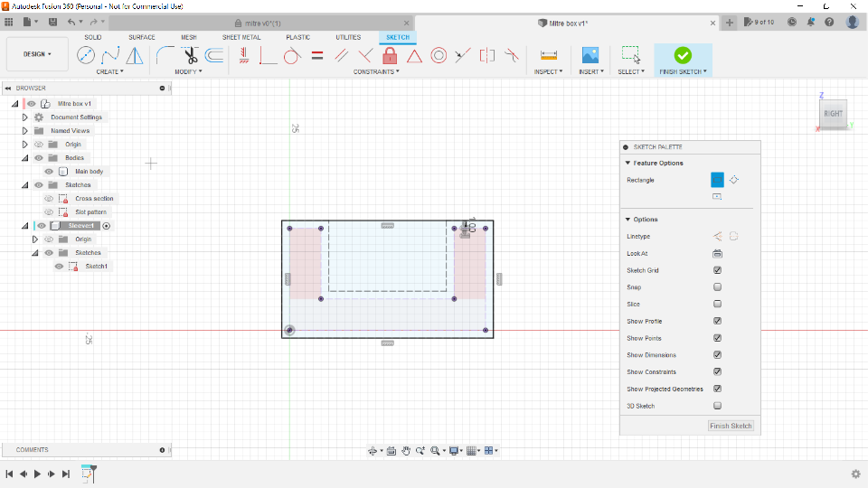Enable the Snap checkbox
Viewport: 868px width, 488px height.
pos(717,287)
